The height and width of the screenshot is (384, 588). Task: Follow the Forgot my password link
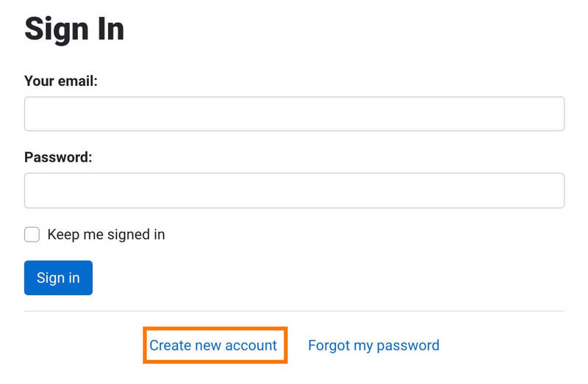pos(373,345)
